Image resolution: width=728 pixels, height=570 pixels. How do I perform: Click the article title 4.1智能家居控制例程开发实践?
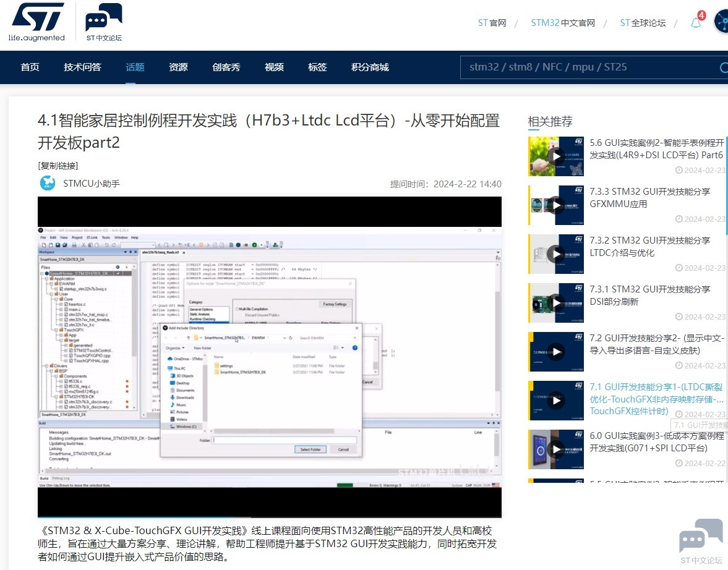(269, 131)
